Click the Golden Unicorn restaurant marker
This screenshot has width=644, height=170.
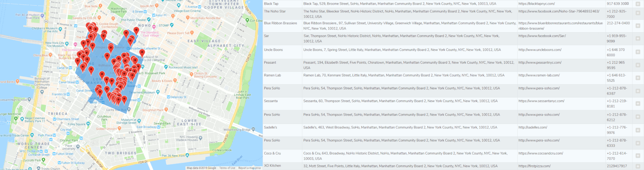click(119, 128)
